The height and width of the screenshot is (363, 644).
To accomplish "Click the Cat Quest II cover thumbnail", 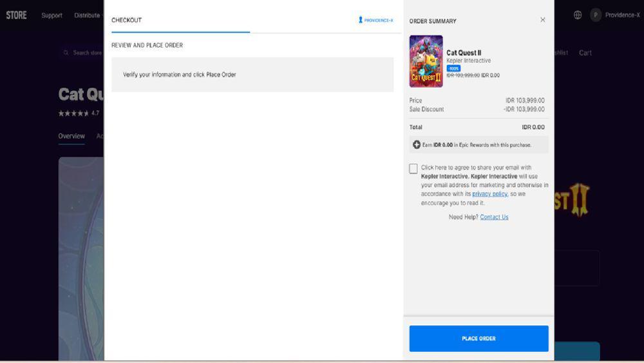I will [x=426, y=61].
